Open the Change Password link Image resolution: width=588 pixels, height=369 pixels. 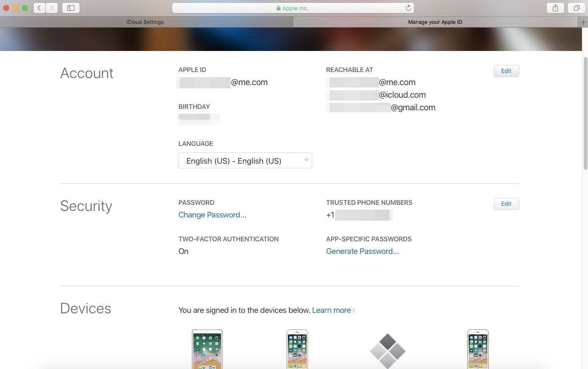tap(212, 215)
